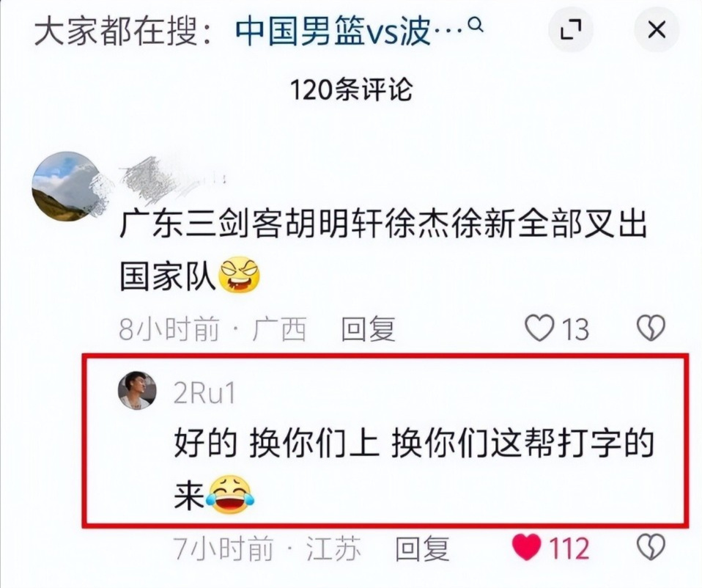Open 2Ru1's avatar profile picture
This screenshot has width=702, height=588.
(138, 391)
